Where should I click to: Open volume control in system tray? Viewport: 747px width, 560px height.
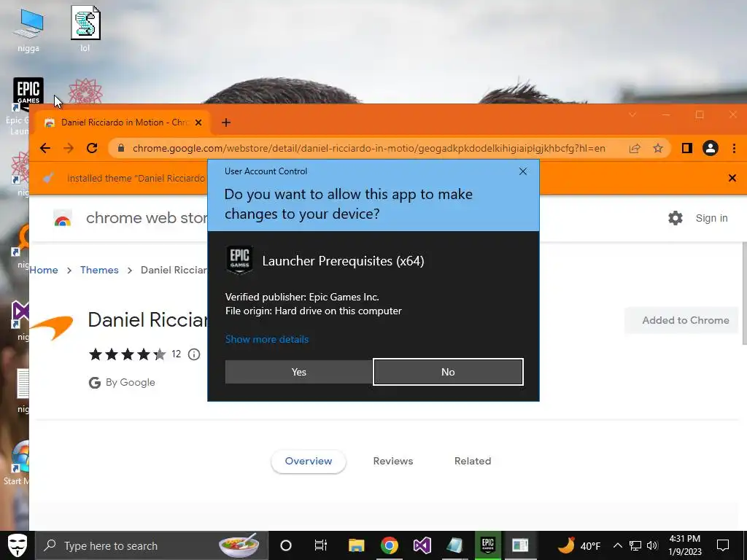(x=652, y=545)
